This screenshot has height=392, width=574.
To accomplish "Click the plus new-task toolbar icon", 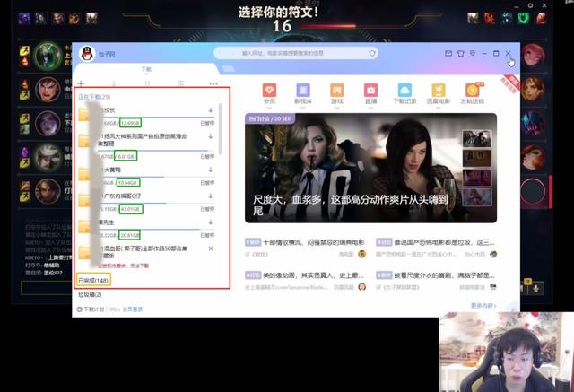I will coord(81,83).
